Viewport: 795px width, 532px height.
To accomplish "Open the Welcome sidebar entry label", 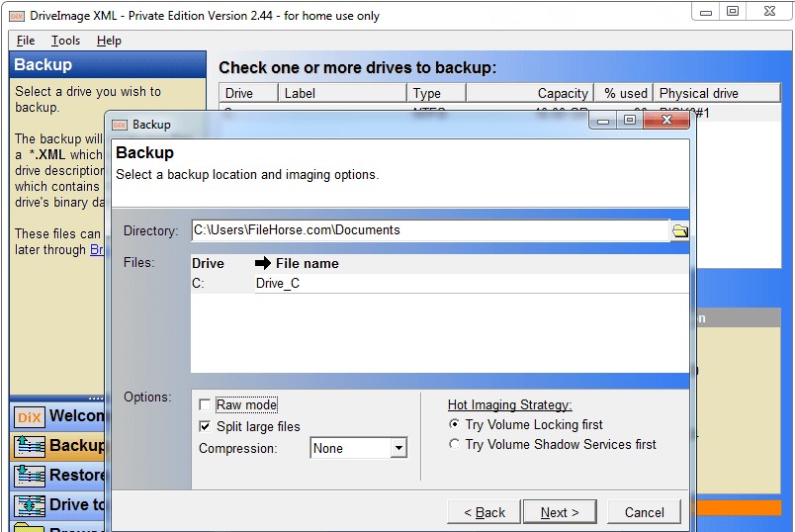I will (x=76, y=416).
